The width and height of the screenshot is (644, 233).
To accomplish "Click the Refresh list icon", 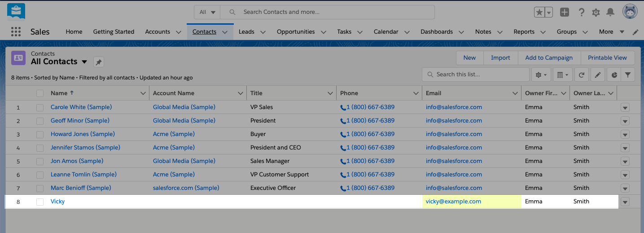I will (581, 75).
